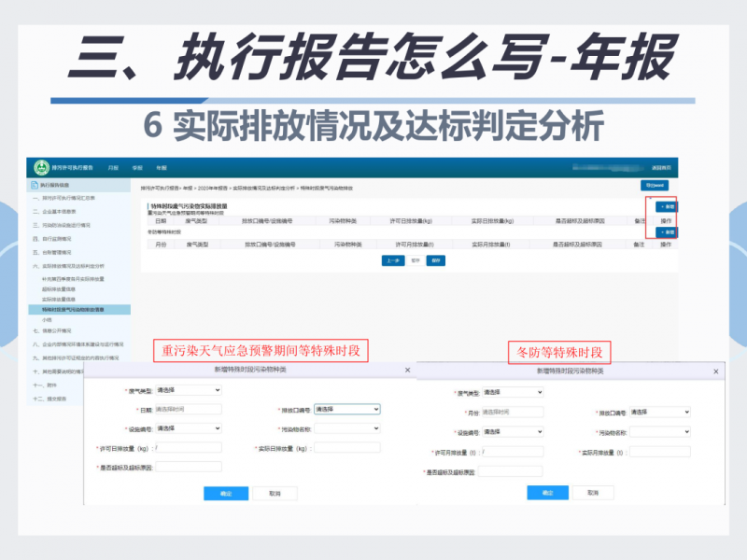Click the 导出word button
Screen dimensions: 747x560
coord(655,185)
